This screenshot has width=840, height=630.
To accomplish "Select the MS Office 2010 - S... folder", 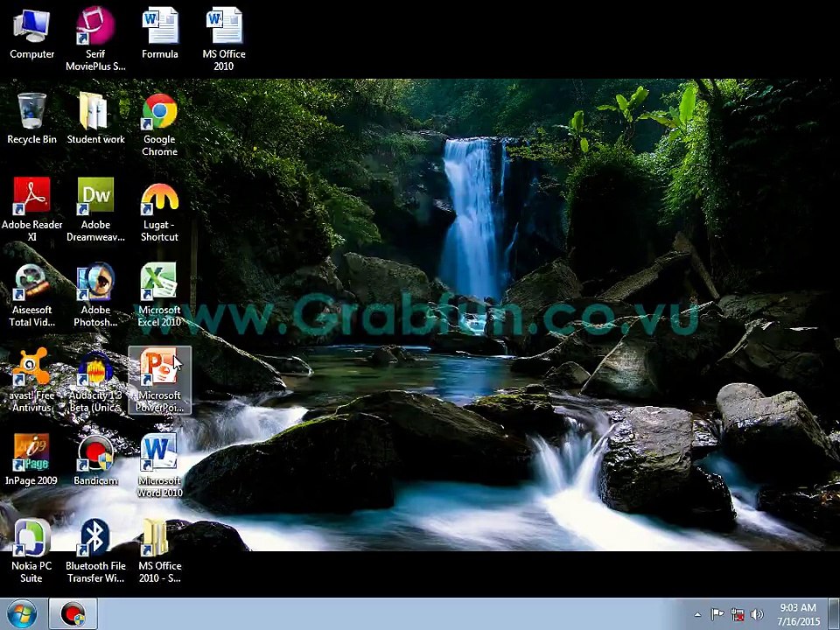I will [159, 550].
